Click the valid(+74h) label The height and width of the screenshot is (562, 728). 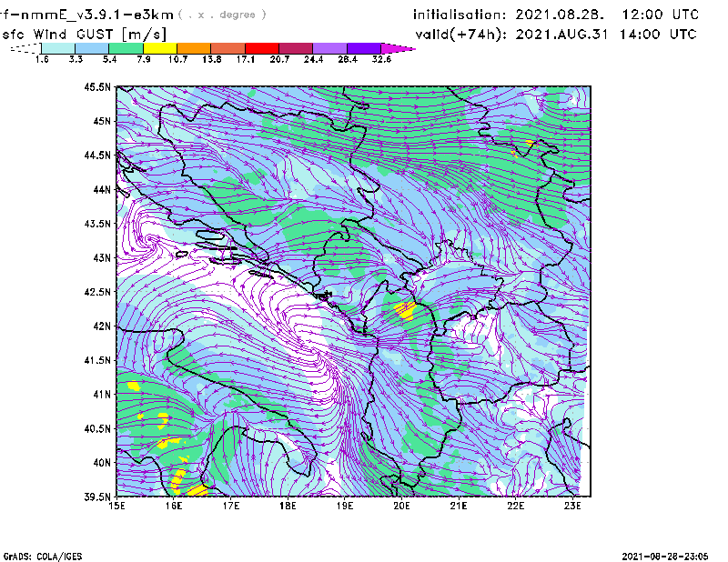[x=461, y=35]
